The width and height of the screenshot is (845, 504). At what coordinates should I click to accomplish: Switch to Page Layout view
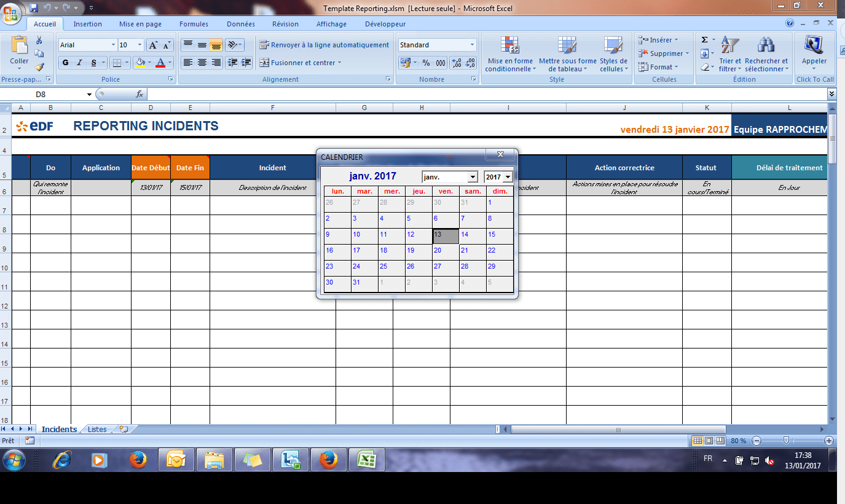coord(709,441)
